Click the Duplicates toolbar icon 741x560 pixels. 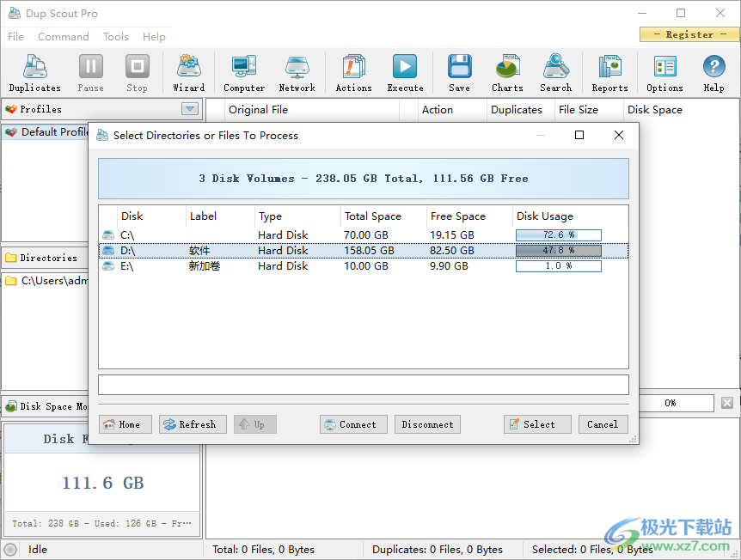click(35, 73)
